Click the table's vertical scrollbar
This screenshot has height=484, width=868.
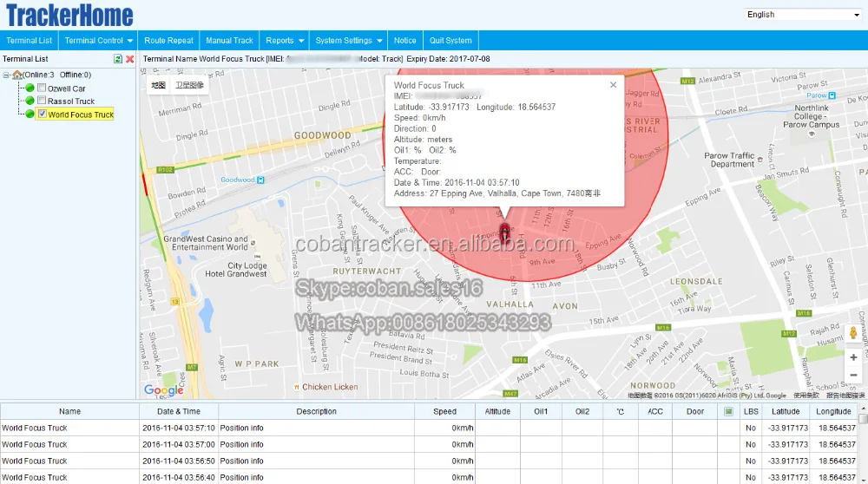tap(863, 443)
